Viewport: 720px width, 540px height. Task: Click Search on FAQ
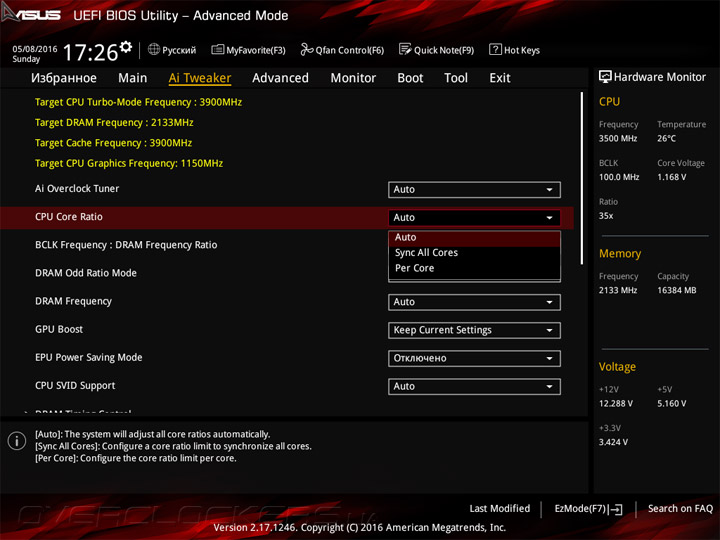(x=680, y=509)
